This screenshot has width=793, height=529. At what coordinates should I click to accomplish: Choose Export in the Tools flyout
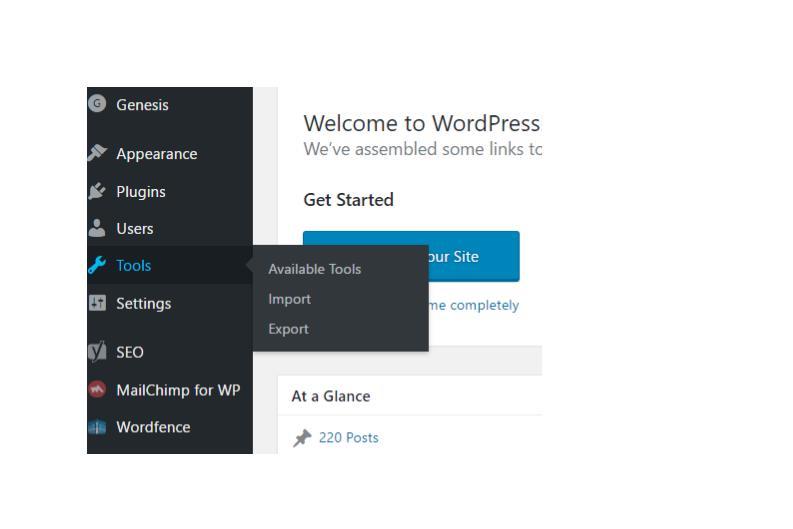tap(288, 329)
